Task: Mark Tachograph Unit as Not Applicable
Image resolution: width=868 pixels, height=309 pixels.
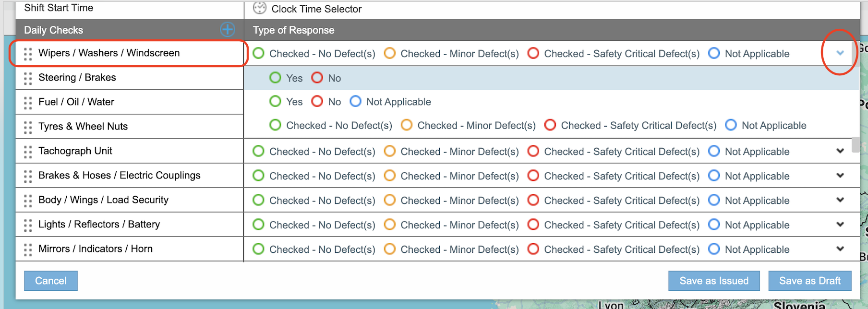Action: coord(714,151)
